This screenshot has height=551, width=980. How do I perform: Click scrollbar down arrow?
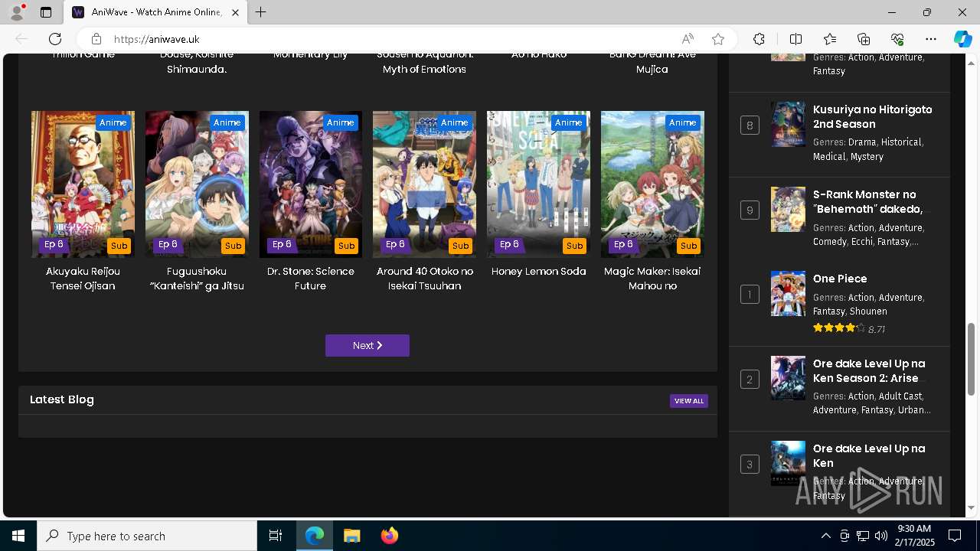tap(971, 507)
